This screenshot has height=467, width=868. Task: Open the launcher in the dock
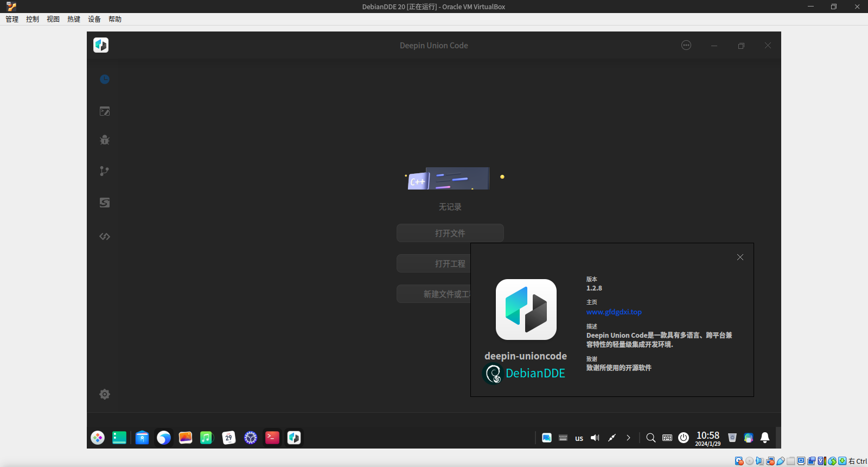[98, 438]
